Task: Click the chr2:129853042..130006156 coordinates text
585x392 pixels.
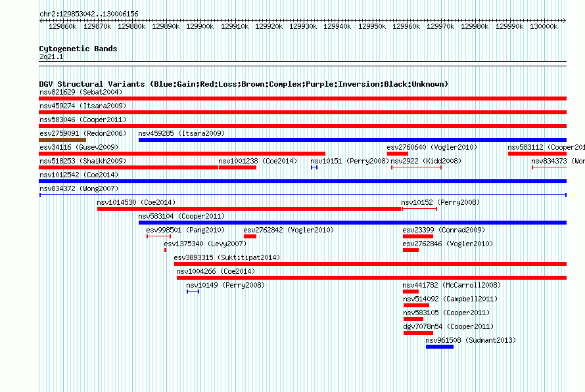Action: tap(89, 14)
